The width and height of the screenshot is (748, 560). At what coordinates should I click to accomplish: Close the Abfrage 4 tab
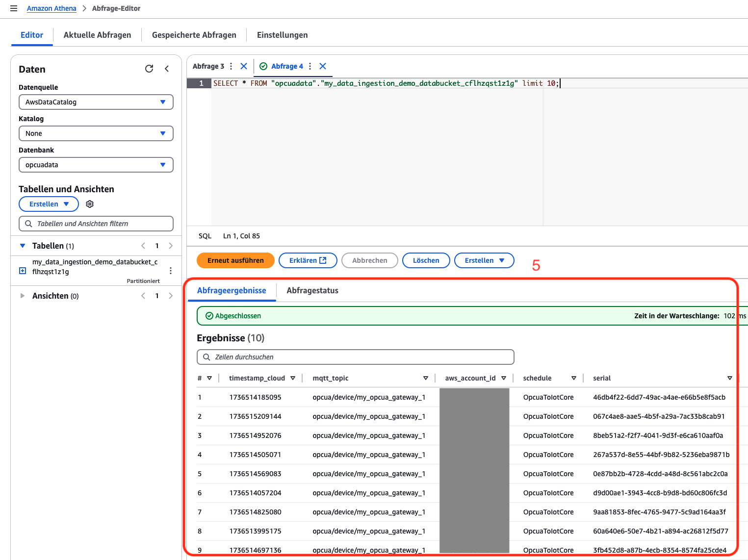[x=323, y=66]
